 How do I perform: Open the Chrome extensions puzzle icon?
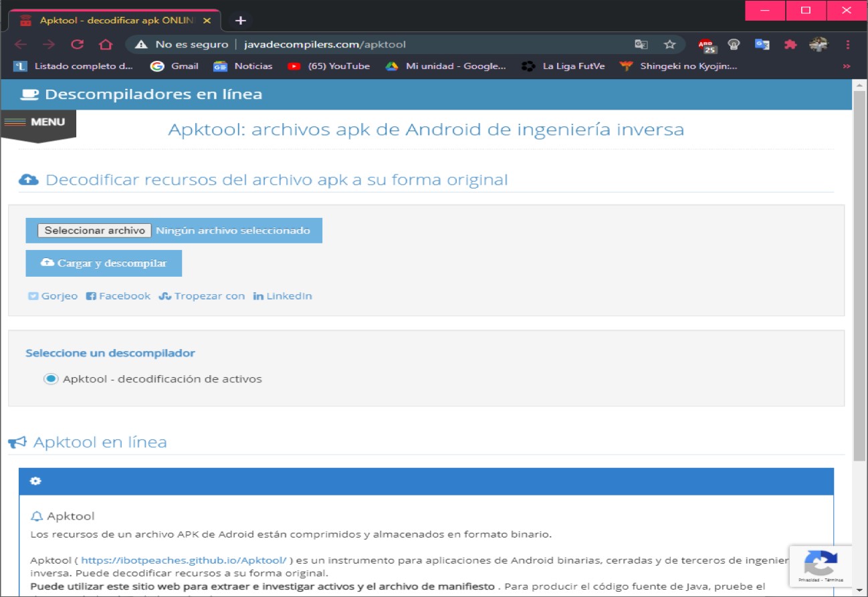[790, 44]
